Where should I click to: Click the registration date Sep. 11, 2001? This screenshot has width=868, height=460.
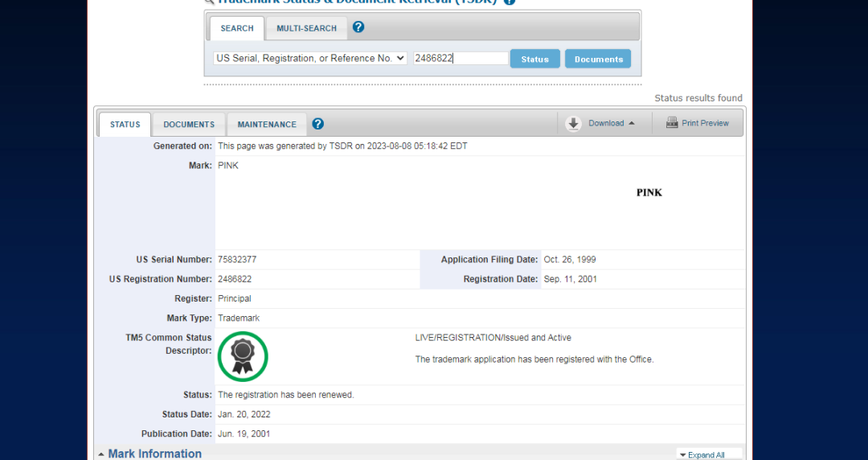point(570,279)
